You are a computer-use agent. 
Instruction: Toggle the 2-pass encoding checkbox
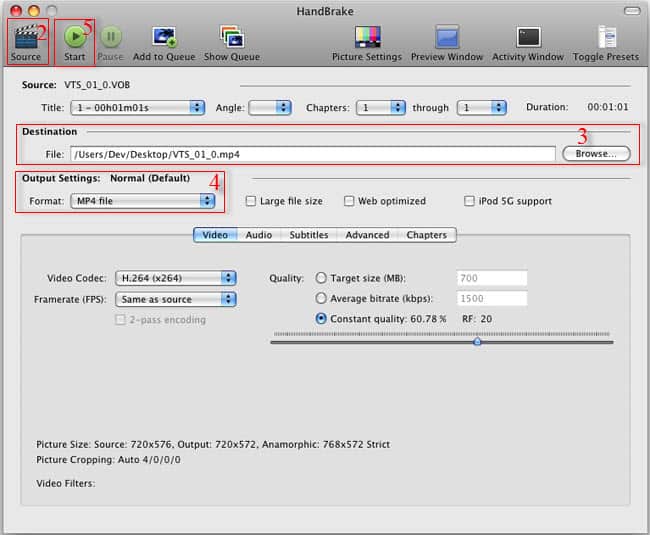coord(120,320)
